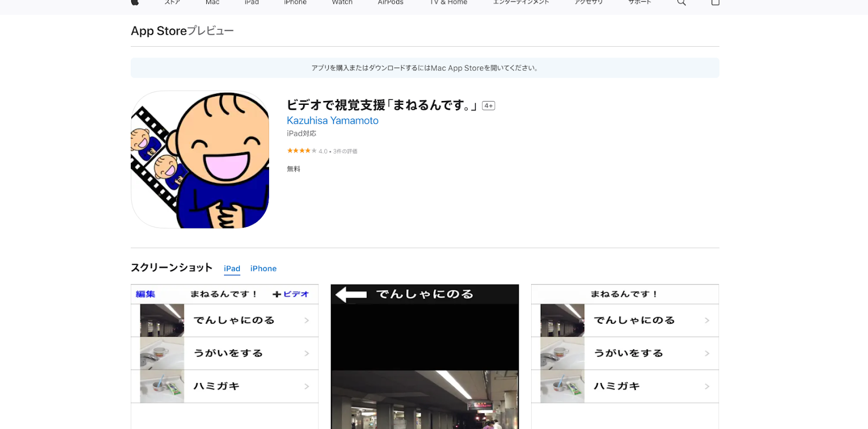Click でんしゃにのる text in third screenshot

point(635,320)
